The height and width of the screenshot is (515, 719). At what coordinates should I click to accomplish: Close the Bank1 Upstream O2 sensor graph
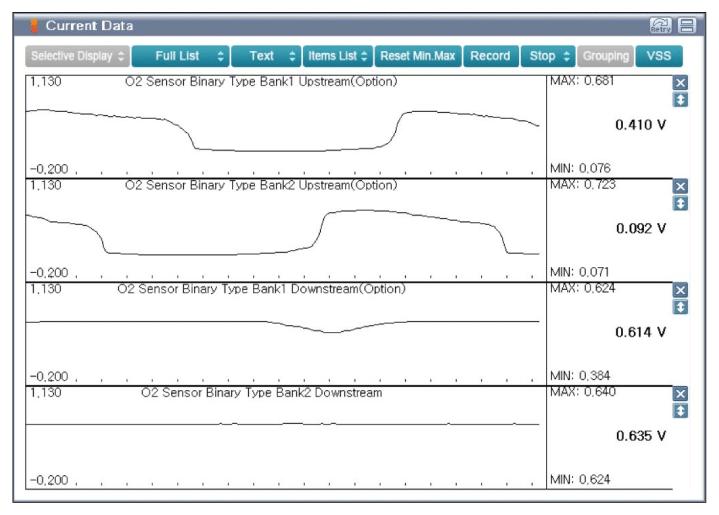tap(681, 83)
